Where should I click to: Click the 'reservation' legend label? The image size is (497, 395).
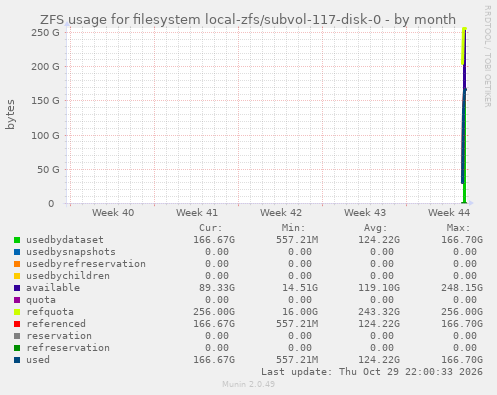click(59, 336)
